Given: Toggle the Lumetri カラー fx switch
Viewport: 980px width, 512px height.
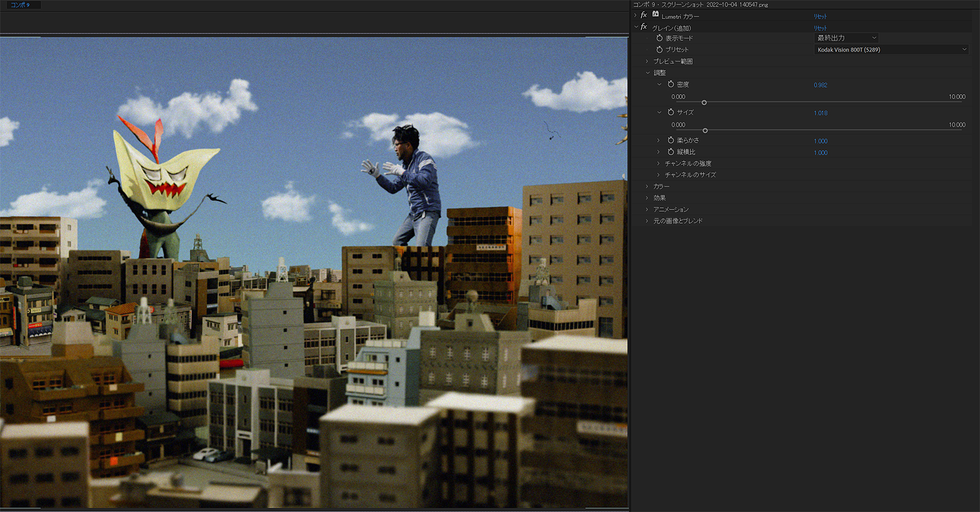Looking at the screenshot, I should click(644, 16).
